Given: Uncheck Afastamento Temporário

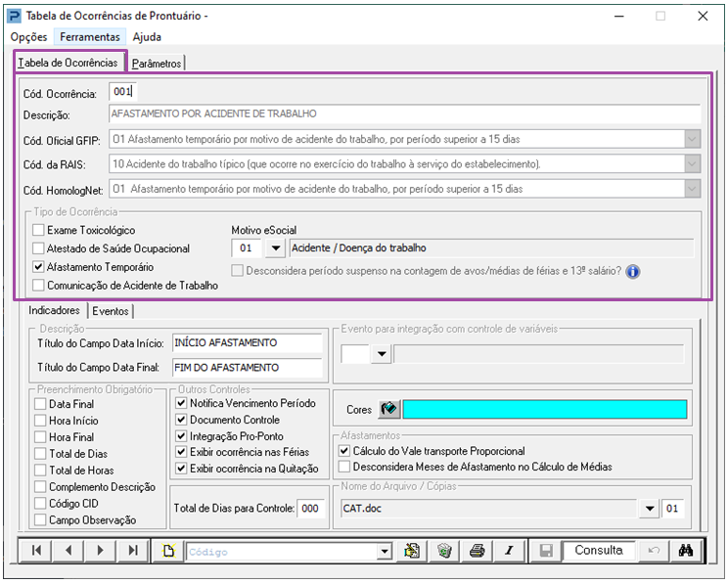Looking at the screenshot, I should click(x=39, y=267).
